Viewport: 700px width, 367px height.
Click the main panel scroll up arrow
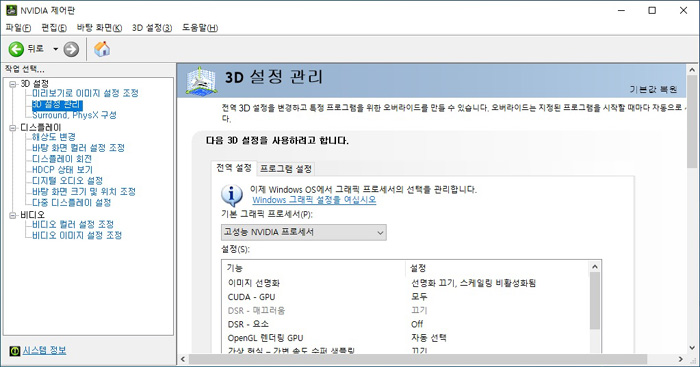click(692, 70)
